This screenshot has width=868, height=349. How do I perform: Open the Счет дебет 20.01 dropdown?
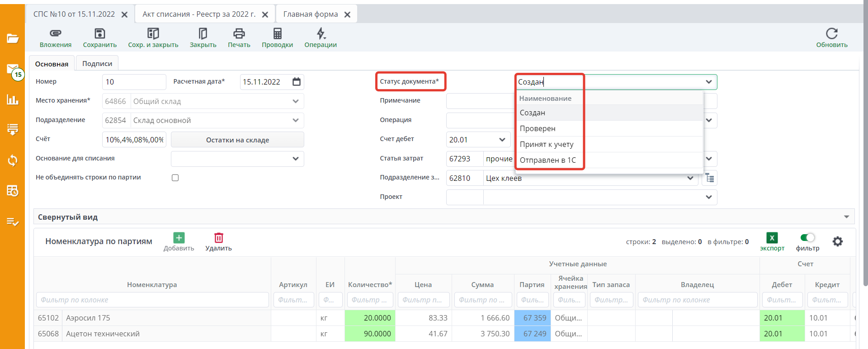(502, 140)
